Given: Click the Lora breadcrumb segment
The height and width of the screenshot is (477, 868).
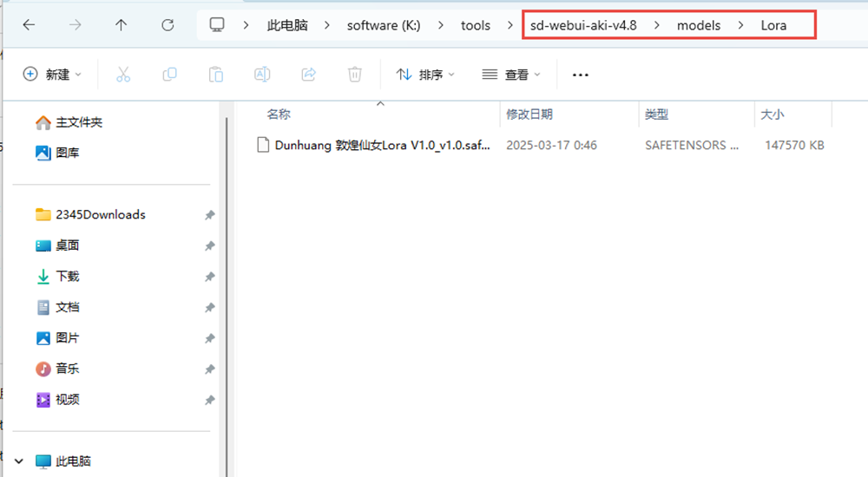Looking at the screenshot, I should point(773,25).
